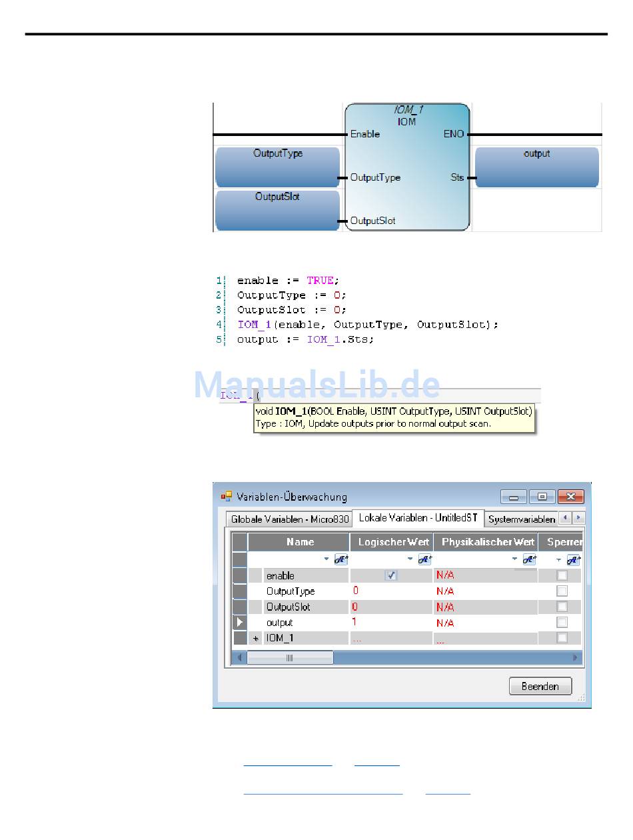The image size is (633, 840).
Task: Click the OutputSlot logical value cell
Action: click(x=391, y=607)
